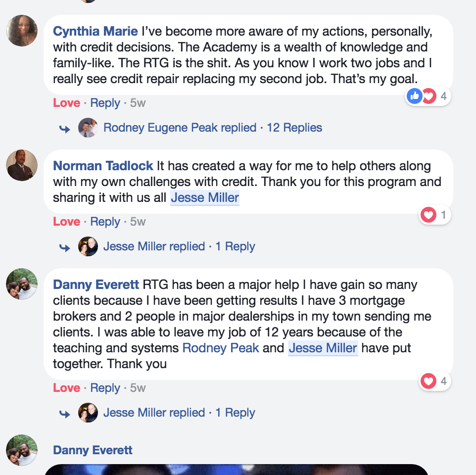Screen dimensions: 476x475
Task: Reply to Danny Everett's comment
Action: click(x=105, y=388)
